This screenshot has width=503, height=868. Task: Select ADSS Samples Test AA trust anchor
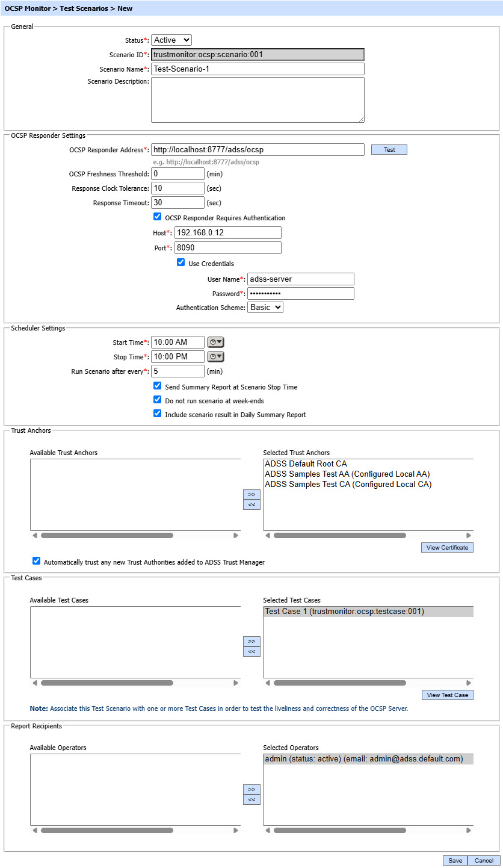(x=347, y=474)
